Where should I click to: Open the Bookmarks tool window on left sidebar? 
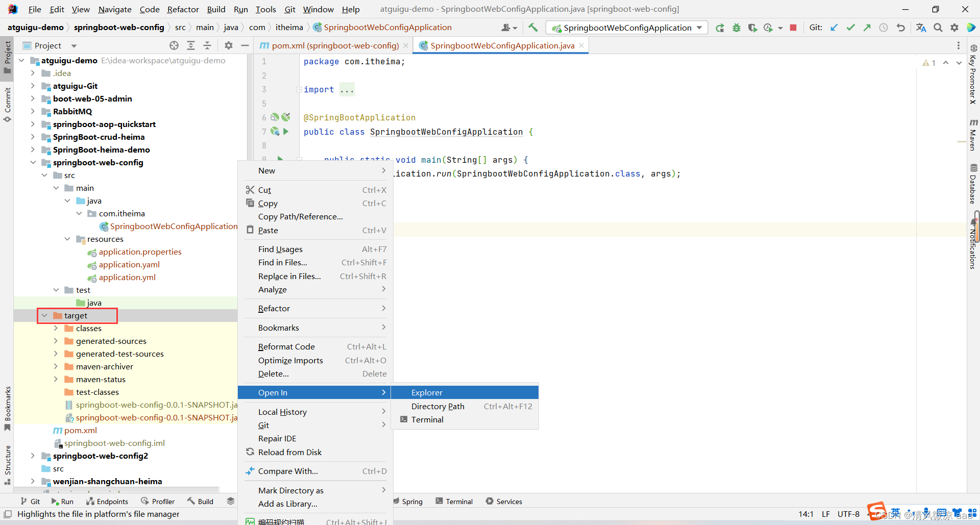pyautogui.click(x=7, y=408)
